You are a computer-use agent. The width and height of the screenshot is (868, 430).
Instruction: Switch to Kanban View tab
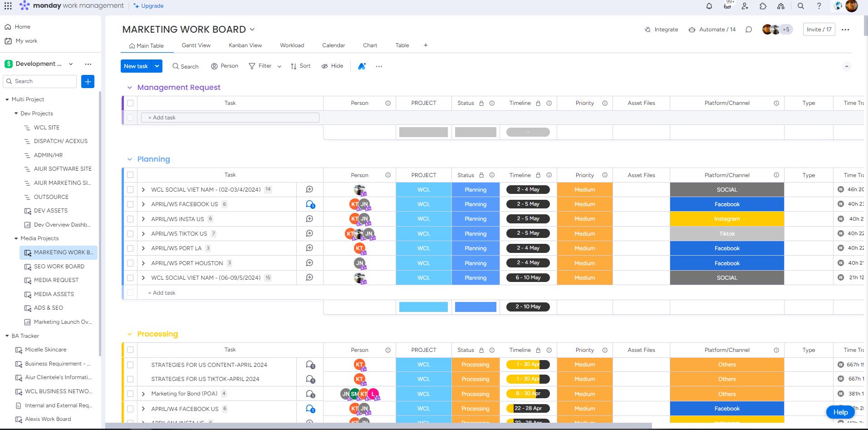pyautogui.click(x=245, y=45)
